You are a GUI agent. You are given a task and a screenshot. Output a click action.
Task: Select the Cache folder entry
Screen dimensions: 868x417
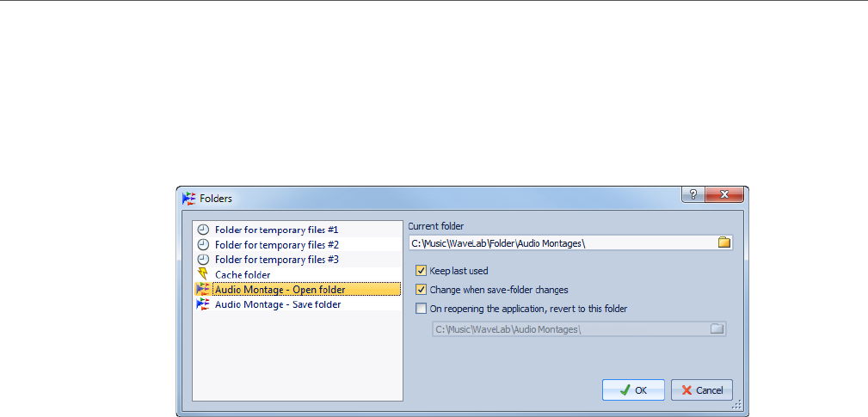coord(243,274)
